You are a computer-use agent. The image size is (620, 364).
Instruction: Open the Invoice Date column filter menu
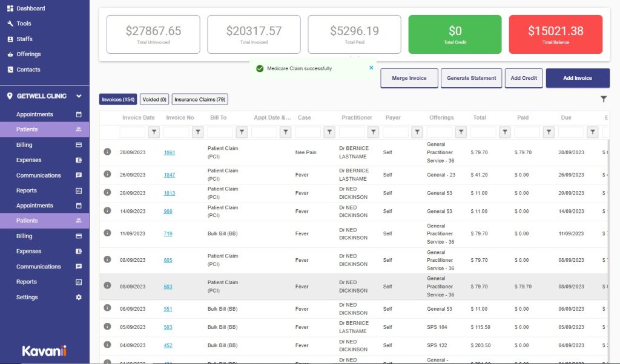[x=154, y=132]
